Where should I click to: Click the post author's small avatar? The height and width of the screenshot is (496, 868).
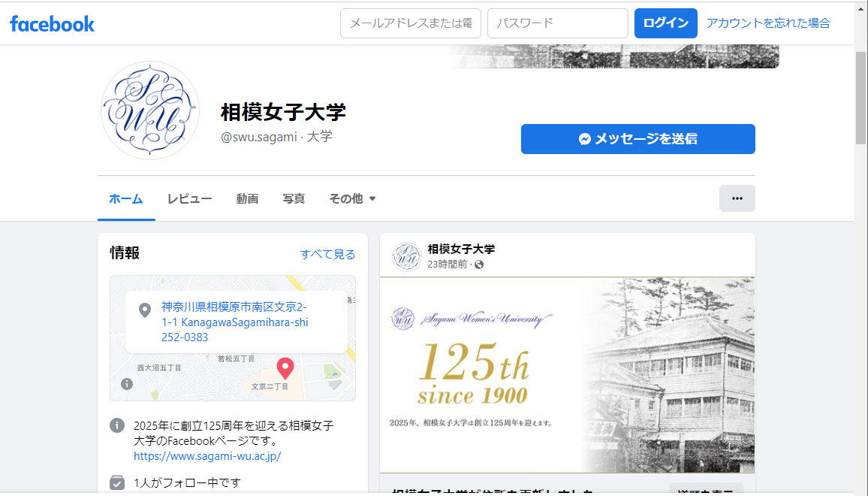[x=406, y=256]
